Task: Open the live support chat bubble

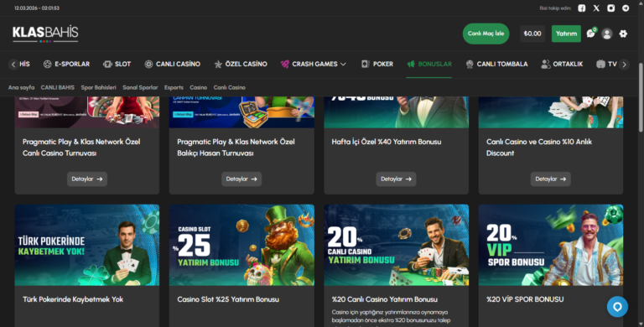Action: (x=617, y=307)
